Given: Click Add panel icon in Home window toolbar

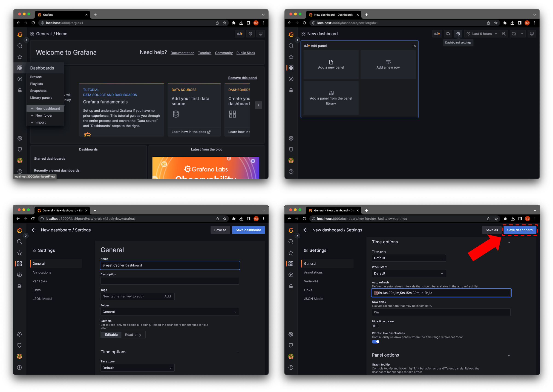Looking at the screenshot, I should coord(239,34).
